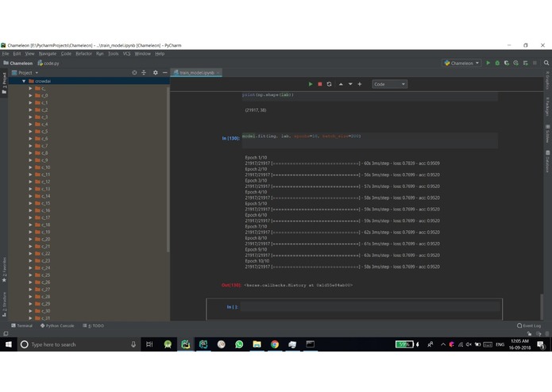Expand the c_24 folder
The width and height of the screenshot is (552, 392).
pyautogui.click(x=31, y=268)
